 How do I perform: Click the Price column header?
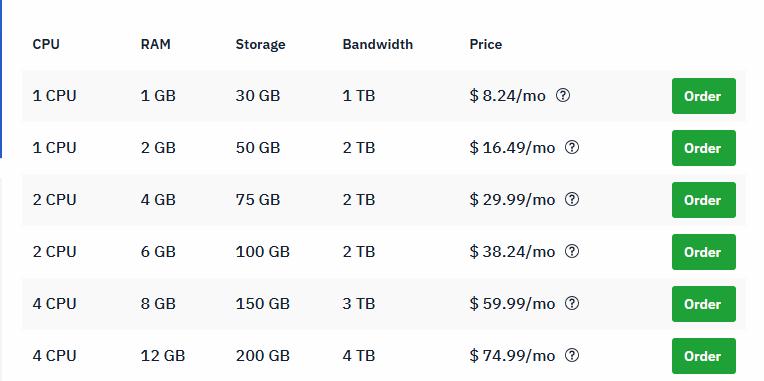[486, 44]
